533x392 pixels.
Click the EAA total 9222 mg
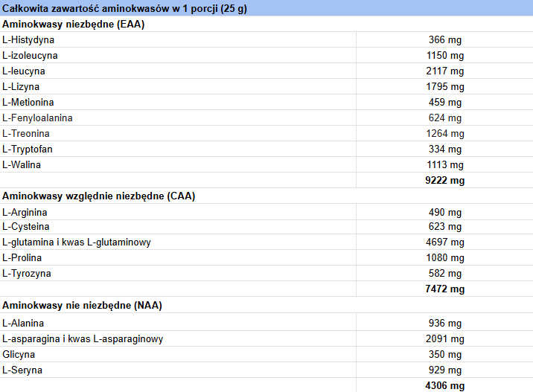445,181
